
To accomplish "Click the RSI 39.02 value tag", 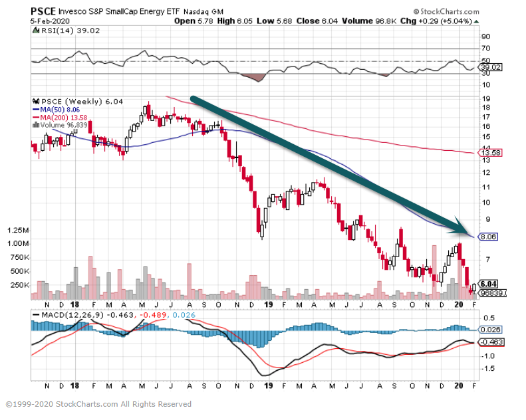I will tap(491, 67).
